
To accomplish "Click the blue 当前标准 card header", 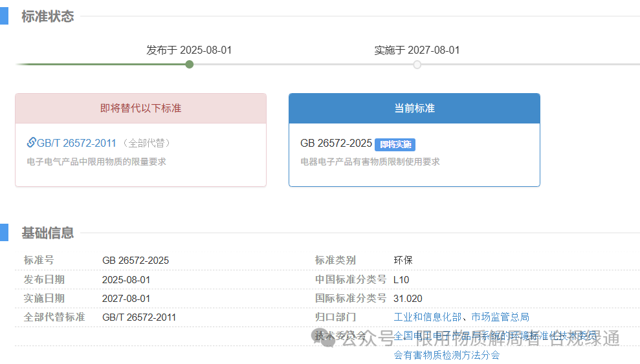I will coord(414,109).
